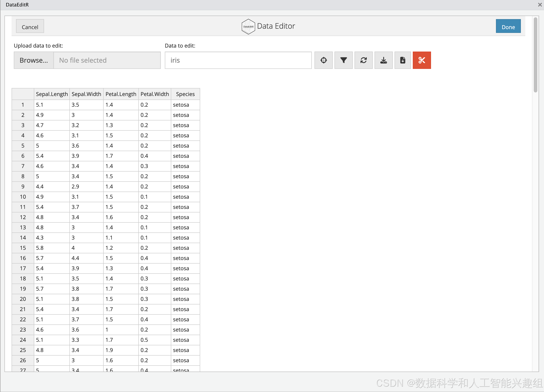Select the Petal.Width column header

(155, 94)
